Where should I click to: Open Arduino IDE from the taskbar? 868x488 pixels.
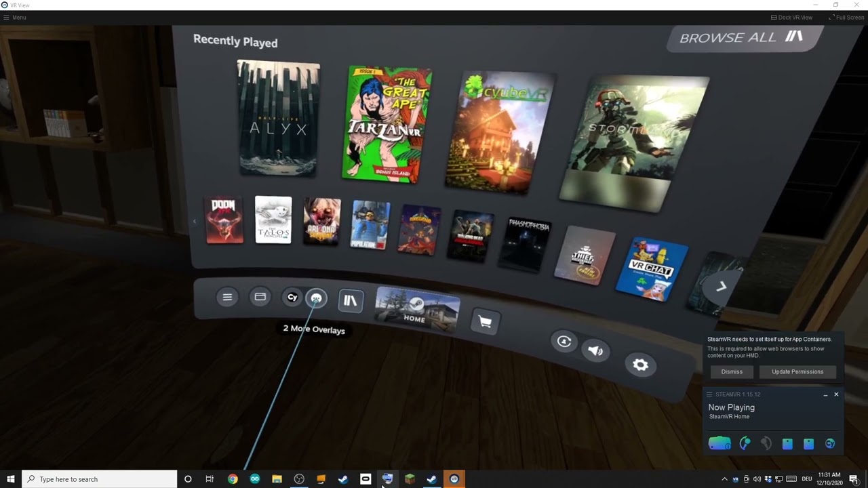coord(255,479)
